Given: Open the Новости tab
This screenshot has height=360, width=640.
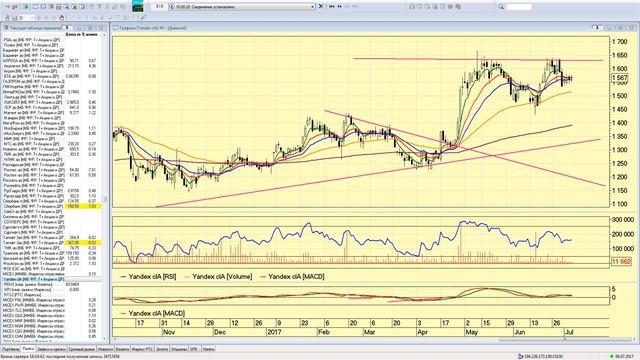Looking at the screenshot, I should click(x=106, y=349).
